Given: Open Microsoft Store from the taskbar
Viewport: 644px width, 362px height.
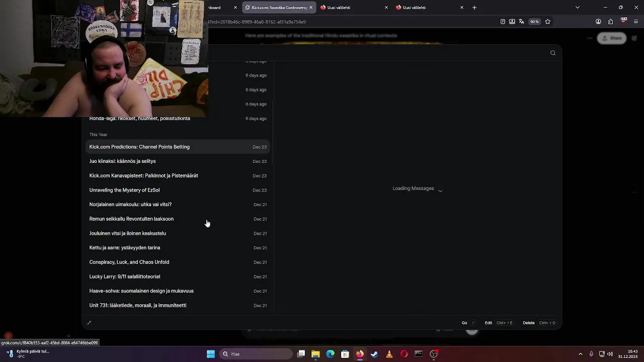Looking at the screenshot, I should (x=345, y=354).
